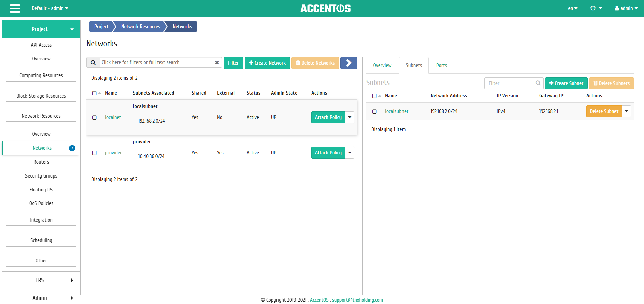Sort subnets table by Name arrow
The height and width of the screenshot is (304, 644).
pyautogui.click(x=380, y=96)
